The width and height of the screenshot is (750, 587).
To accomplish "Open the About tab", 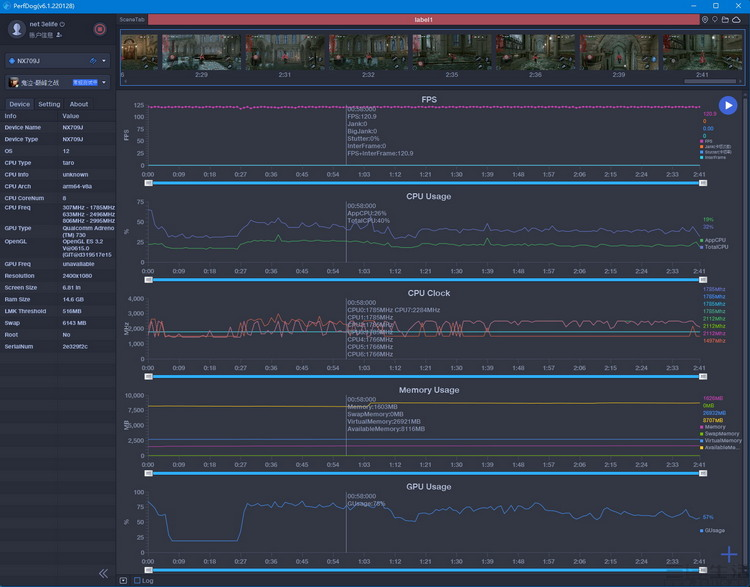I will 78,104.
